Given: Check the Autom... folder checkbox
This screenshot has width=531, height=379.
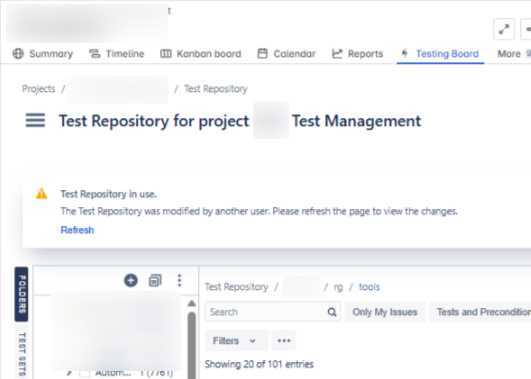Looking at the screenshot, I should (85, 373).
